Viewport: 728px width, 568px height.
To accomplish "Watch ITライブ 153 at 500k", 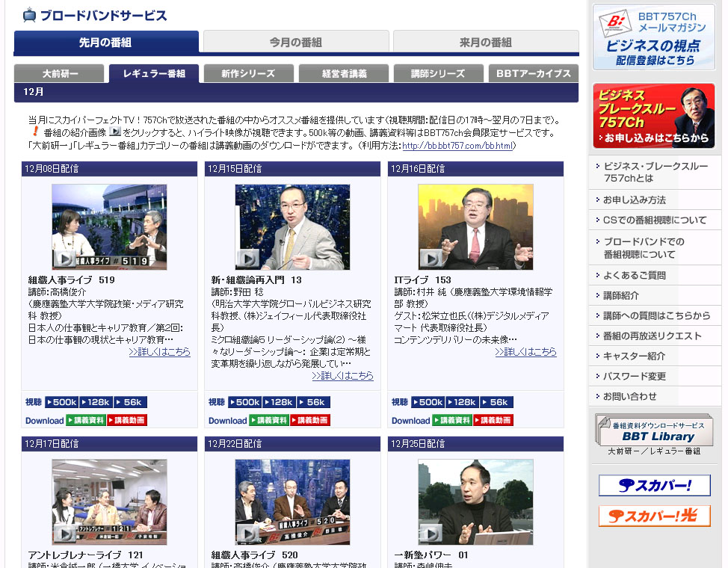I will click(428, 402).
